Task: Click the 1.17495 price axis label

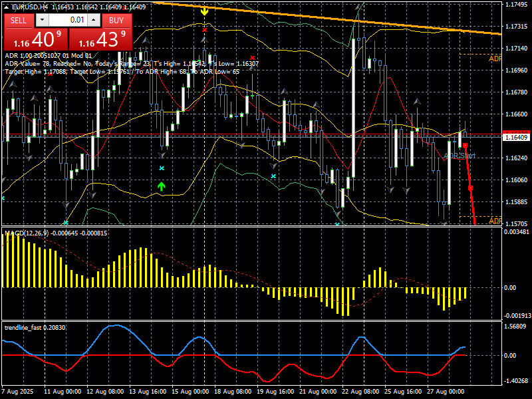Action: [516, 5]
